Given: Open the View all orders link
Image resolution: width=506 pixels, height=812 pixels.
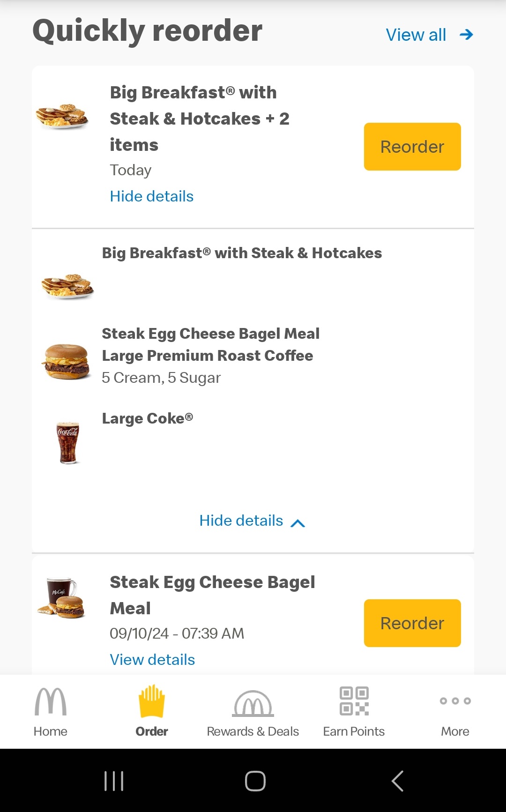Looking at the screenshot, I should (416, 35).
